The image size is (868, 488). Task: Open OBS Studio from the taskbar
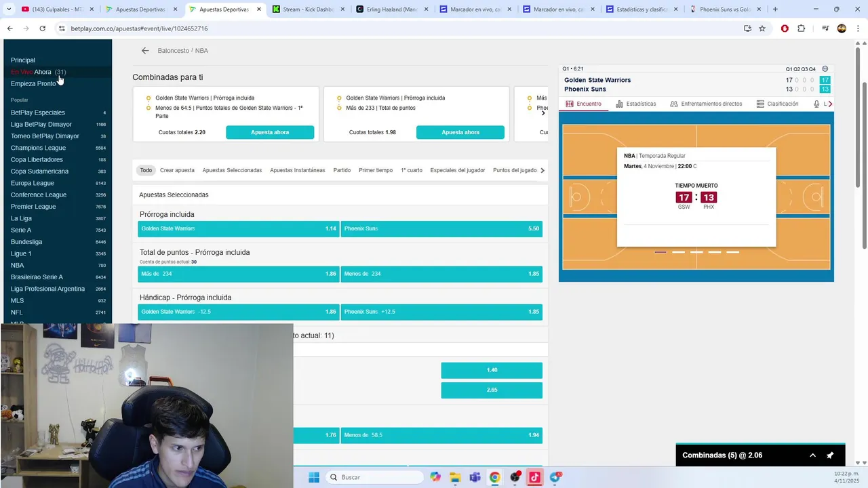tap(515, 477)
